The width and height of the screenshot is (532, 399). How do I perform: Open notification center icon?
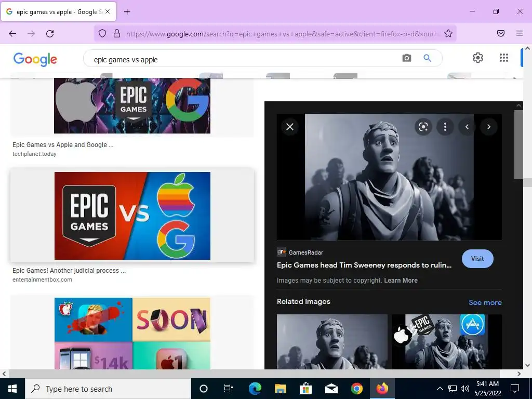515,389
